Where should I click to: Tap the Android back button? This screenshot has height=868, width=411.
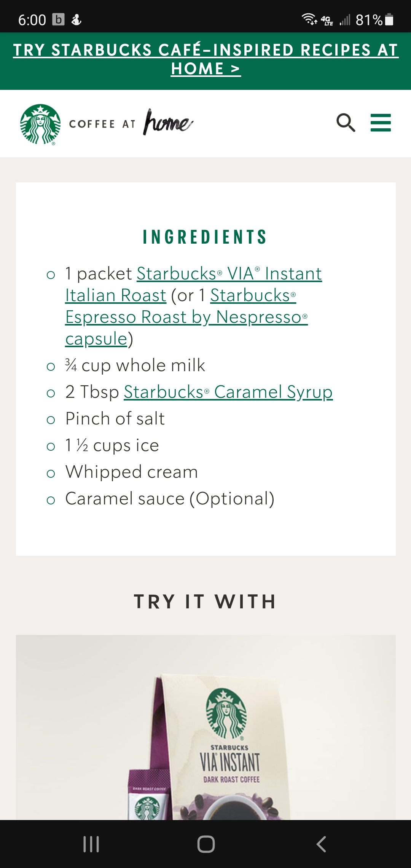point(321,844)
